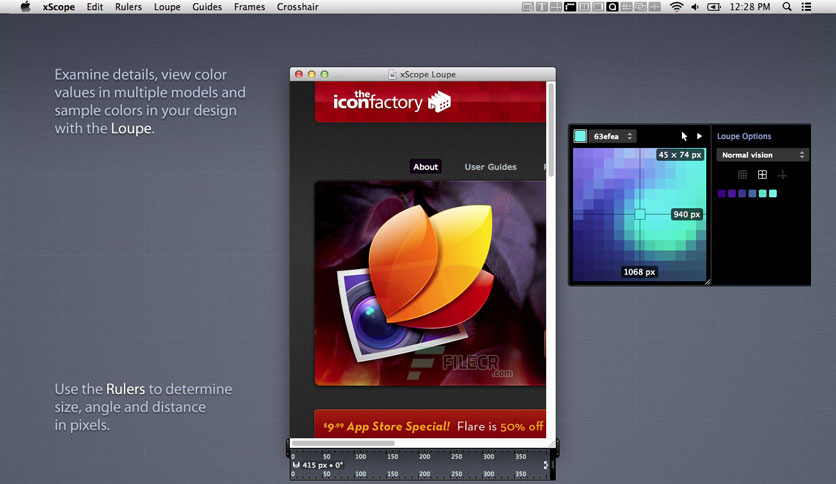Screen dimensions: 836x484
Task: Select the About tab on the webpage
Action: [x=425, y=166]
